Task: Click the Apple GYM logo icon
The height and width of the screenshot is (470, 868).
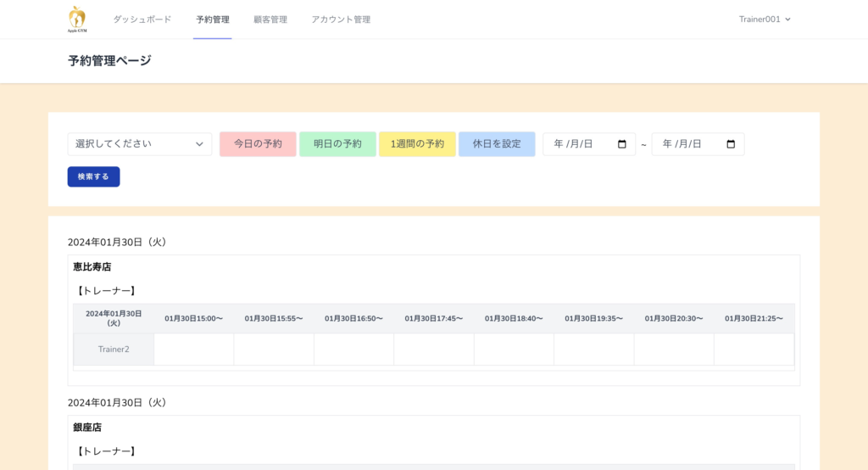Action: [77, 19]
